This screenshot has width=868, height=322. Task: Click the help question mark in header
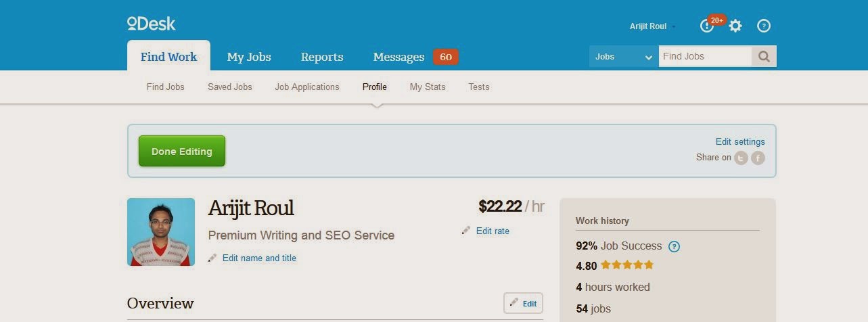click(764, 26)
